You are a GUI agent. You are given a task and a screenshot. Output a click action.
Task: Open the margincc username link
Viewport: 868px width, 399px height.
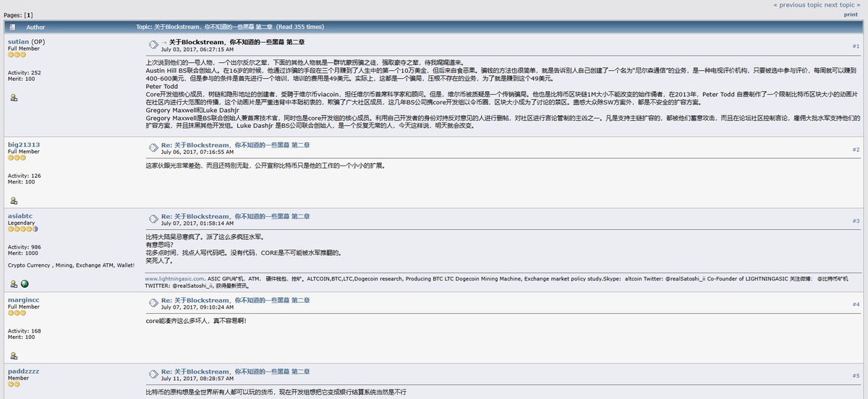click(24, 299)
